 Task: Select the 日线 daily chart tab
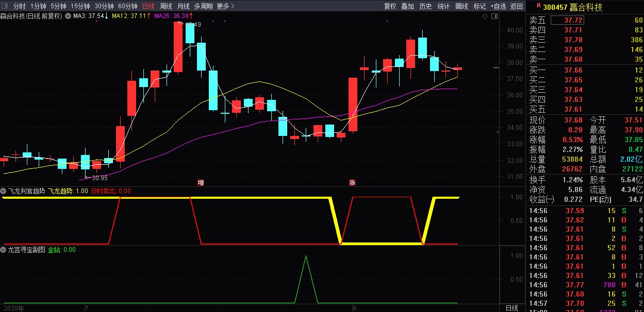point(148,6)
